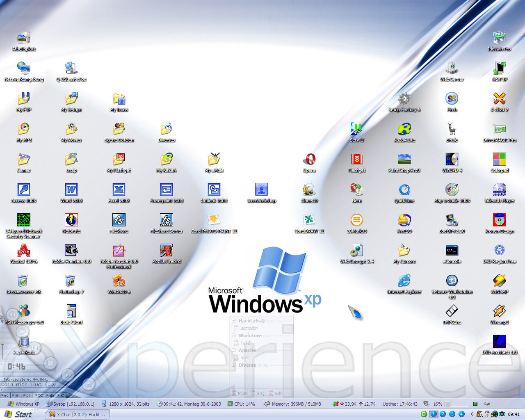
Task: Toggle the Winamp equalizer 'eq' button
Action: [x=5, y=395]
